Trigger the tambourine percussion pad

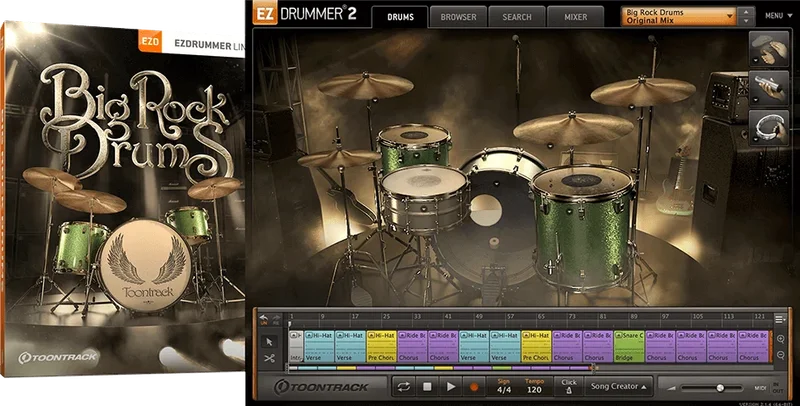769,128
